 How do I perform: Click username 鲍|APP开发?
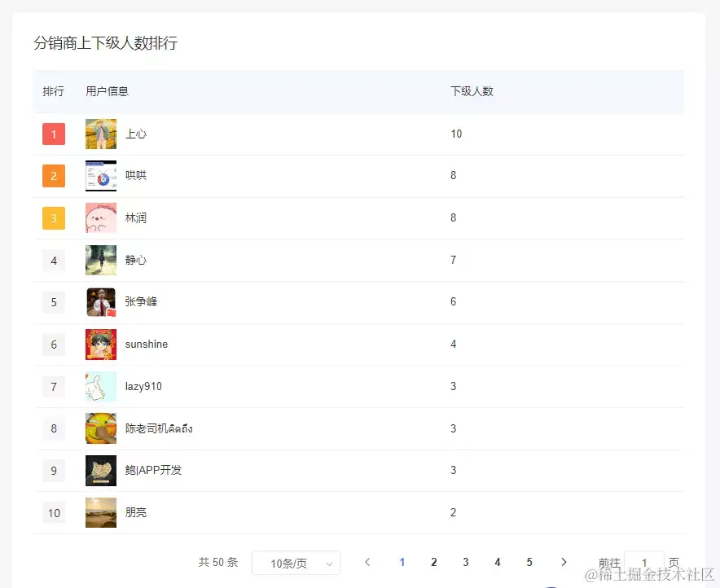(153, 470)
